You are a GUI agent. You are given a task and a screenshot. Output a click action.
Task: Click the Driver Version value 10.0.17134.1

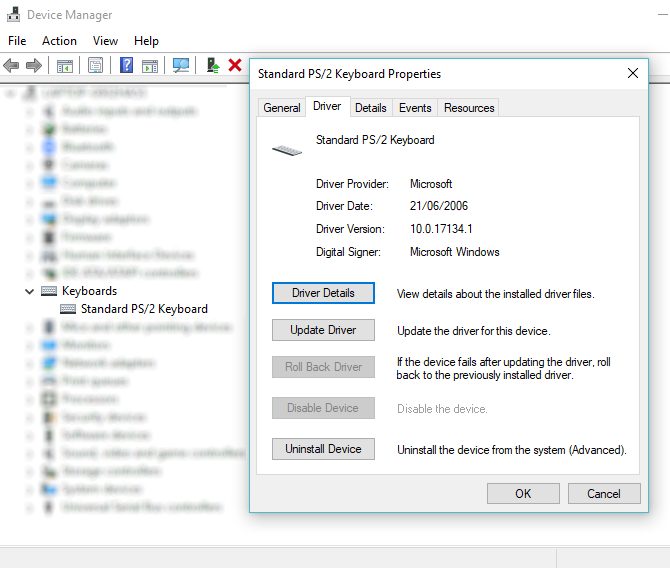tap(441, 229)
